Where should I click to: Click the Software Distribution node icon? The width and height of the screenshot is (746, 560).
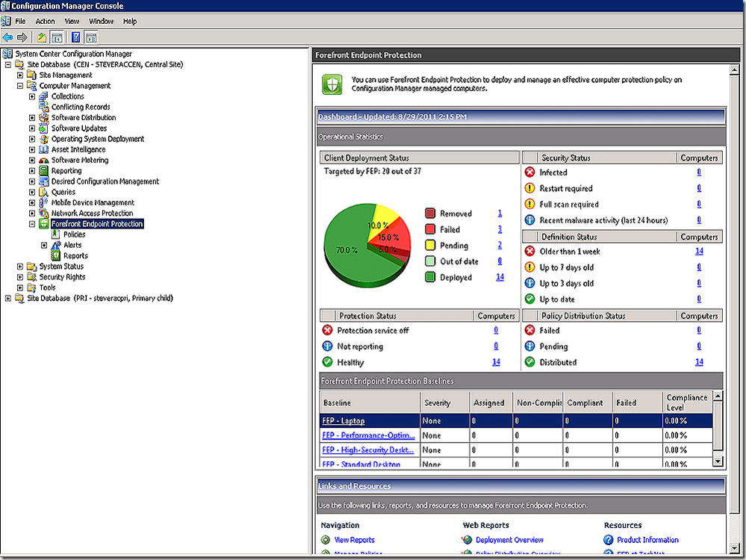coord(44,117)
